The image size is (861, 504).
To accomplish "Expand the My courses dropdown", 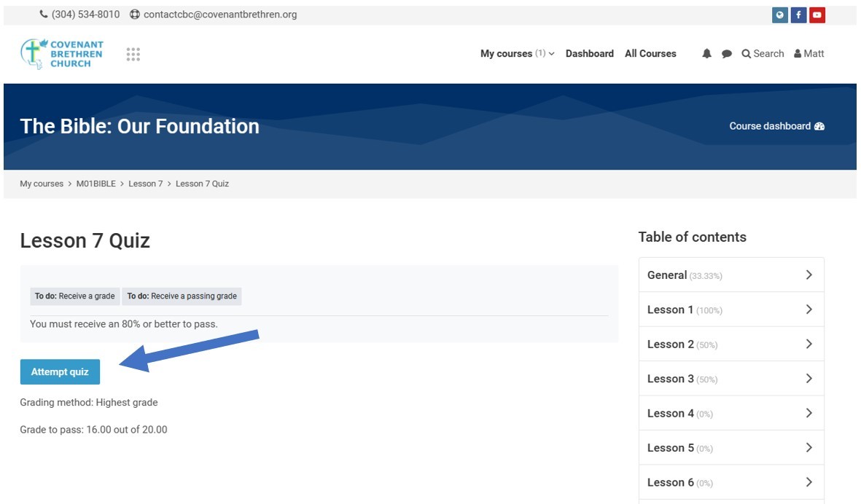I will [518, 53].
